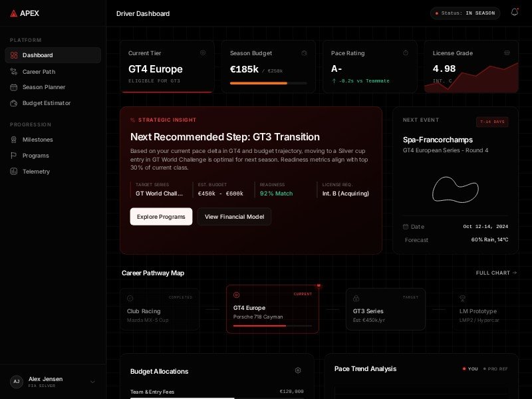Click the Milestones medal icon
Viewport: 532px width, 399px height.
pyautogui.click(x=15, y=140)
